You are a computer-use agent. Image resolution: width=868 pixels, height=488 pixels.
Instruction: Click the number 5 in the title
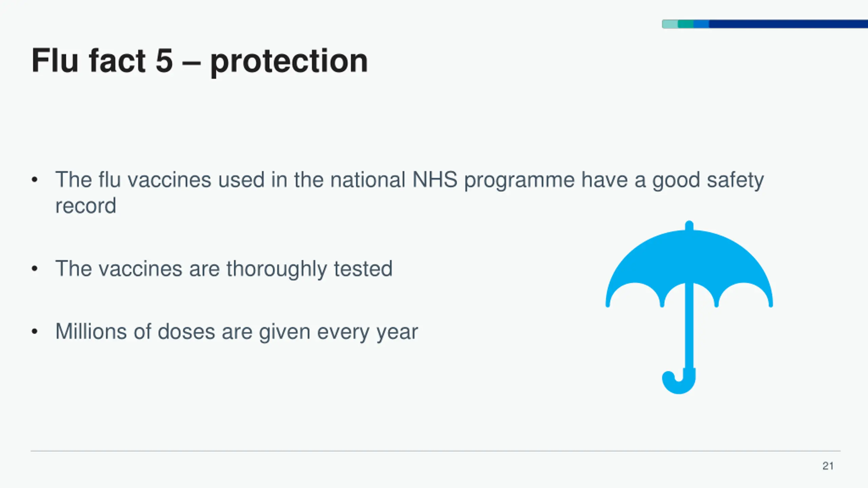164,61
